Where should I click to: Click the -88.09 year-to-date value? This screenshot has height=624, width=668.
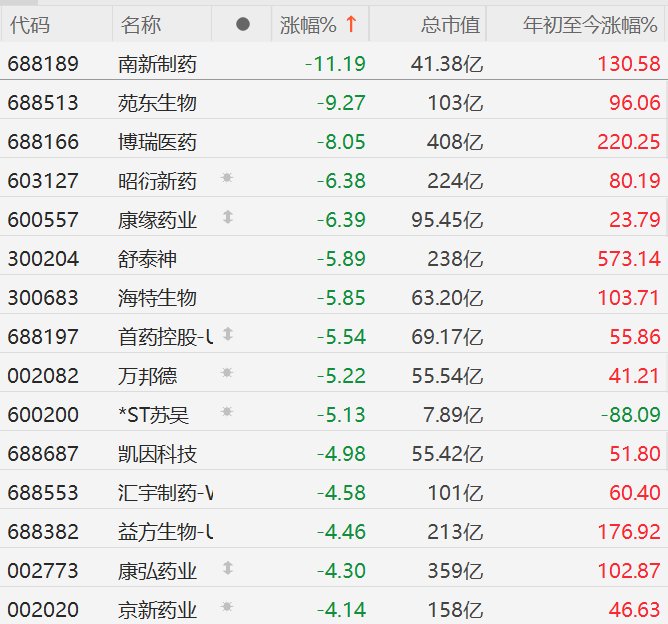pos(631,415)
